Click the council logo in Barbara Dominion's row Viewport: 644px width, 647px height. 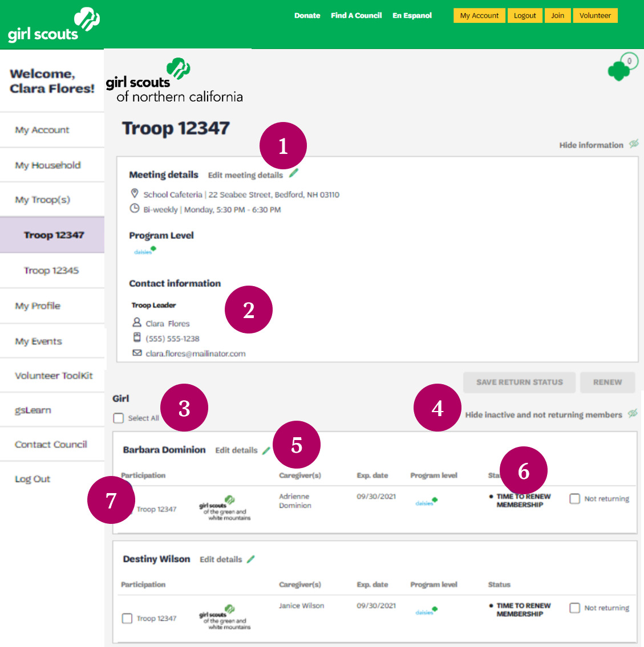(x=225, y=508)
